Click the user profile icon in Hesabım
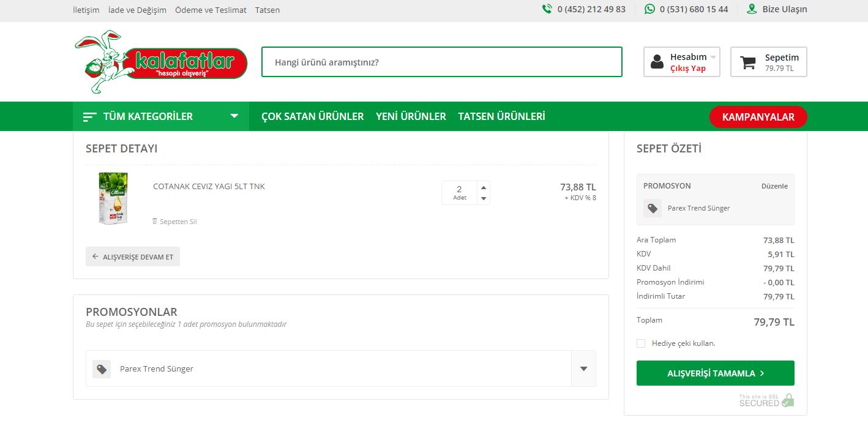The image size is (868, 434). [x=657, y=62]
